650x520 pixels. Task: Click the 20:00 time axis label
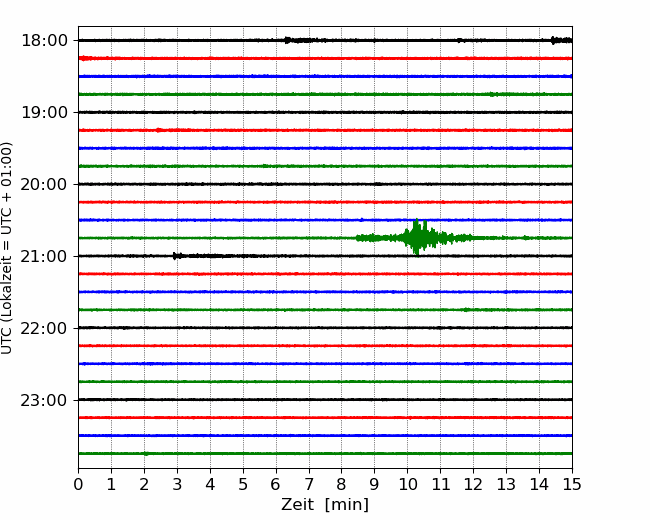[44, 185]
